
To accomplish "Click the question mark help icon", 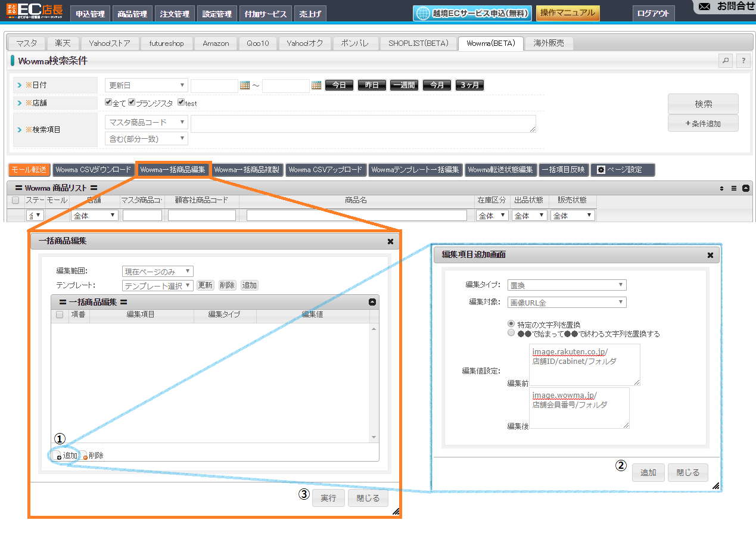I will (743, 60).
